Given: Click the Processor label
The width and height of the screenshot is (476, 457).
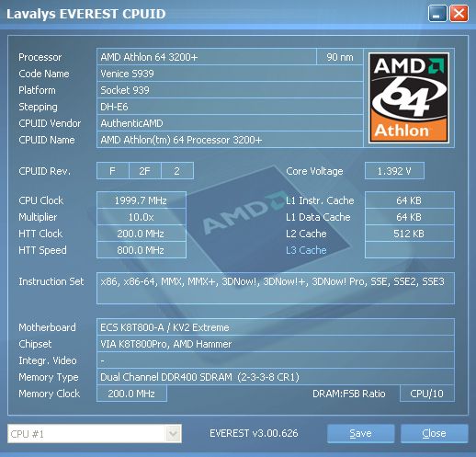Looking at the screenshot, I should tap(40, 57).
